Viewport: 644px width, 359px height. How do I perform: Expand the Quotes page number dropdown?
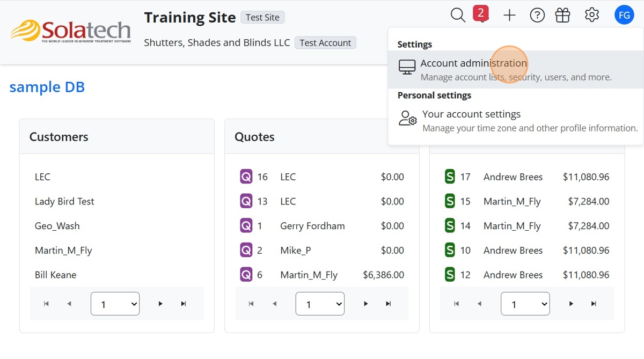pyautogui.click(x=320, y=304)
